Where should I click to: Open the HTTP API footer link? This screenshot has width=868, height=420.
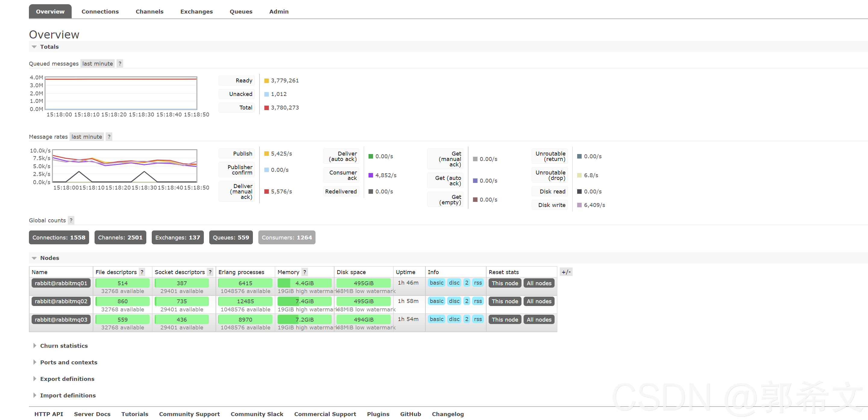(x=48, y=414)
